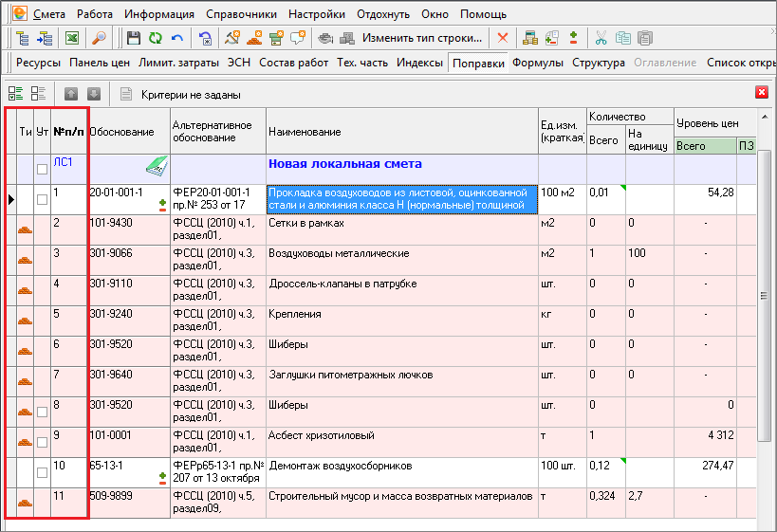Undo with the blue arrow icon
The image size is (777, 532).
[176, 38]
